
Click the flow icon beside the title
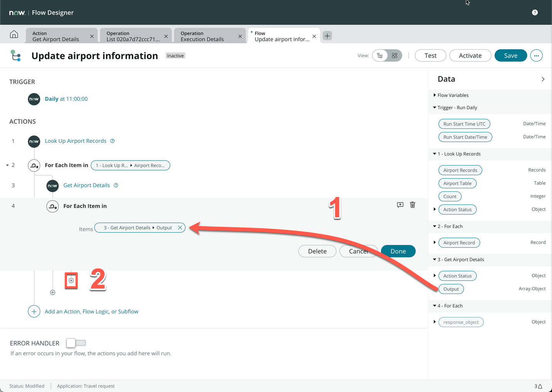pyautogui.click(x=16, y=56)
